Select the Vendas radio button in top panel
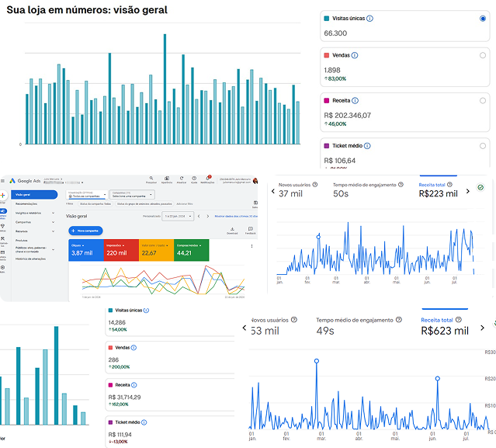Viewport: 496px width, 448px height. pos(483,56)
